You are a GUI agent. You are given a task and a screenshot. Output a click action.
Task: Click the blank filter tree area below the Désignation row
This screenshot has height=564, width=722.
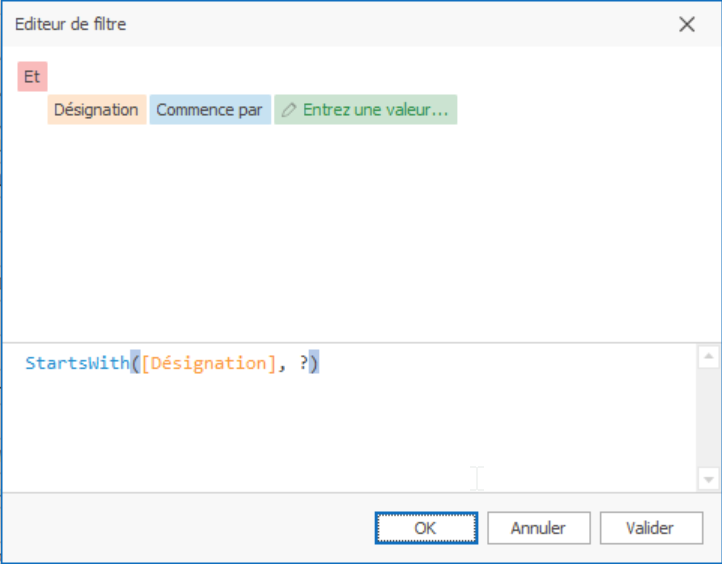pyautogui.click(x=359, y=233)
